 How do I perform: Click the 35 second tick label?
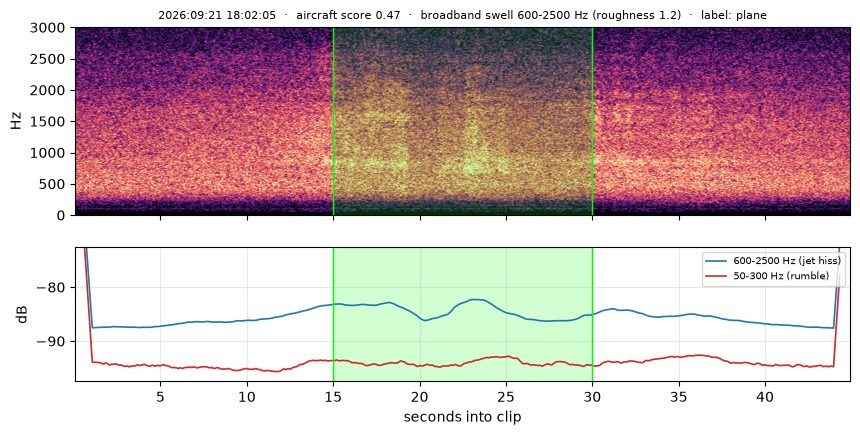click(679, 397)
